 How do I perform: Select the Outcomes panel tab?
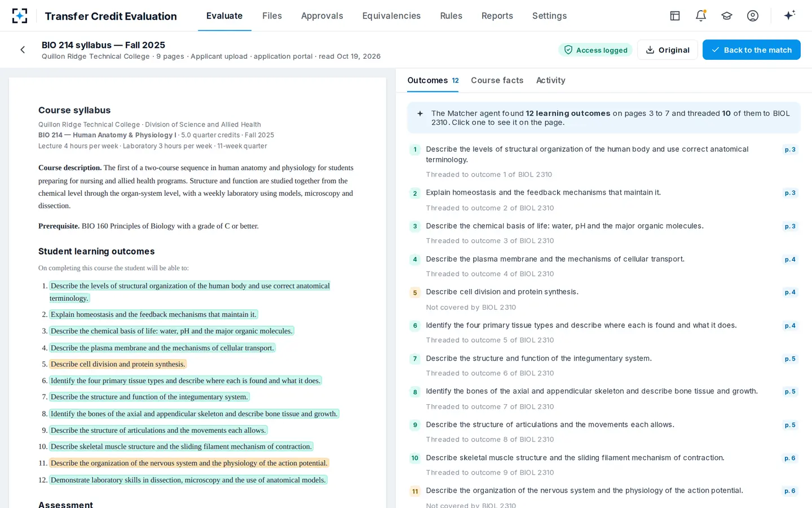tap(433, 80)
